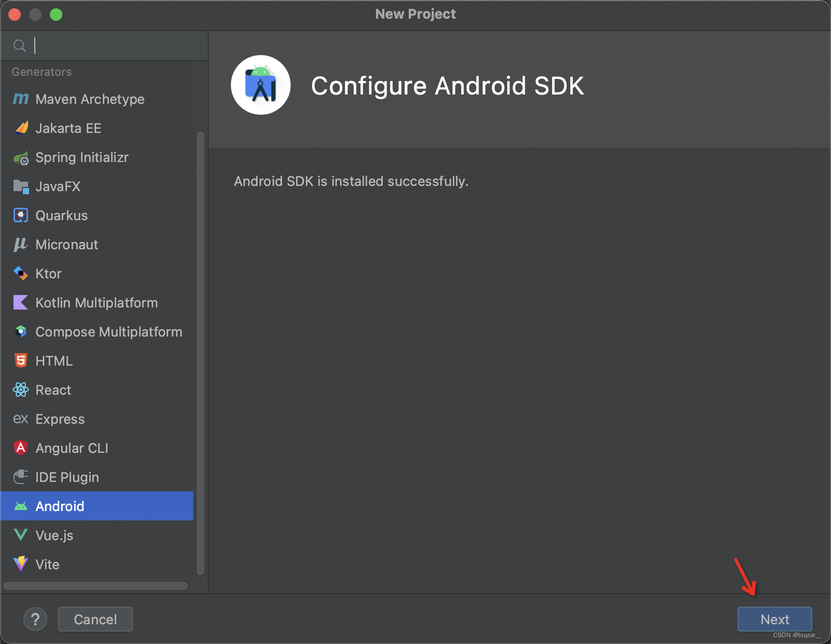
Task: Choose the IDE Plugin generator
Action: point(97,477)
